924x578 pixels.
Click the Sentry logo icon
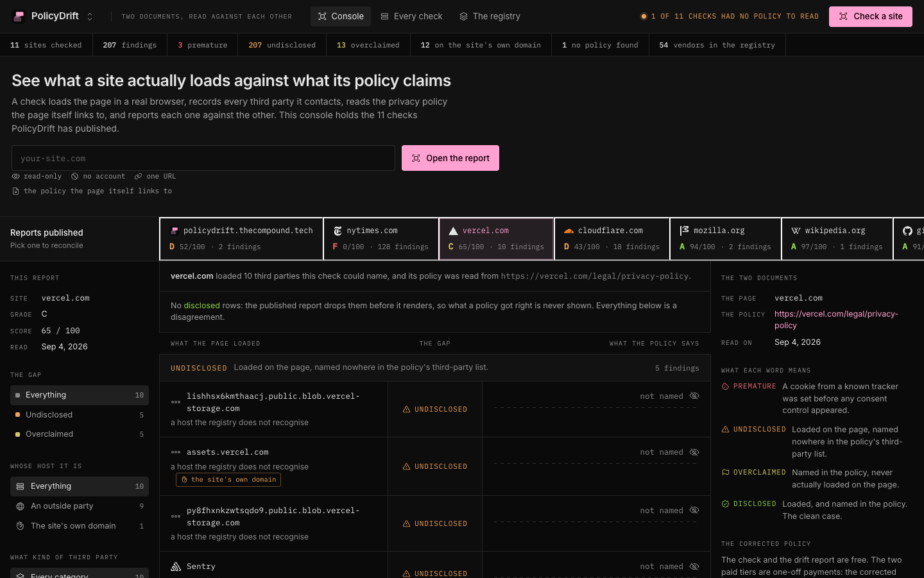coord(176,566)
